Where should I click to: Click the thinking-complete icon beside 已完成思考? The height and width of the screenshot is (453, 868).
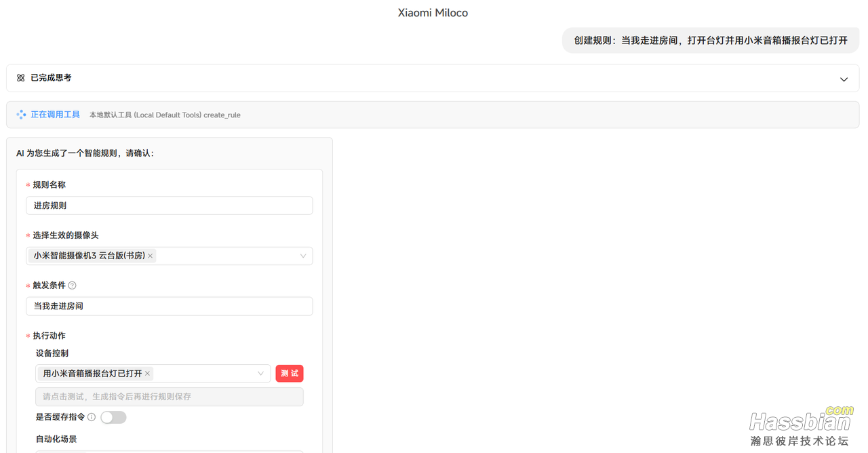(x=21, y=78)
